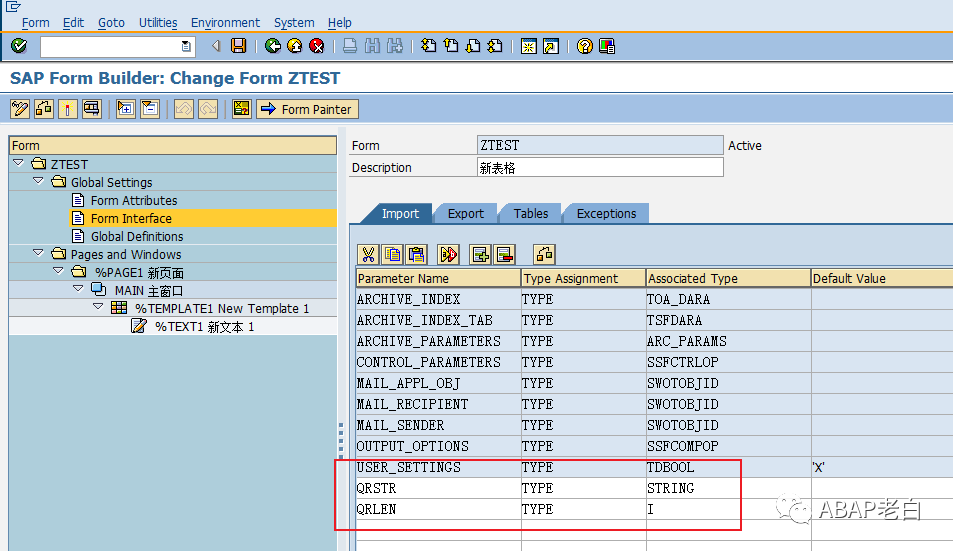The height and width of the screenshot is (551, 953).
Task: Select the %TEXT1 text node
Action: point(204,327)
